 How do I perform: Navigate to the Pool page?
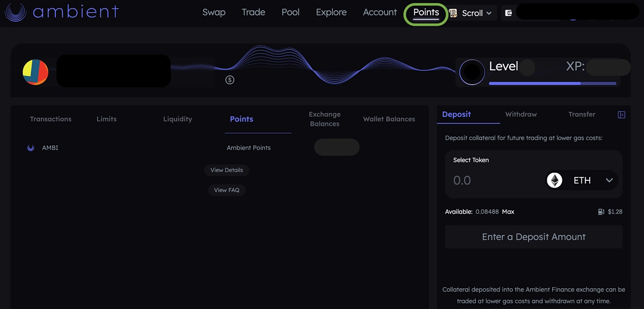click(290, 12)
